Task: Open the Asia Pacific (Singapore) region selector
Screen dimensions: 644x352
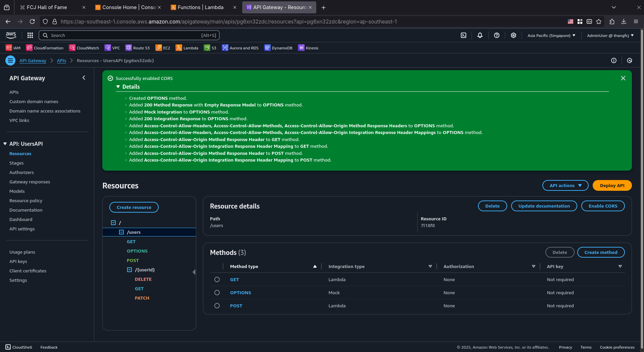Action: point(551,35)
